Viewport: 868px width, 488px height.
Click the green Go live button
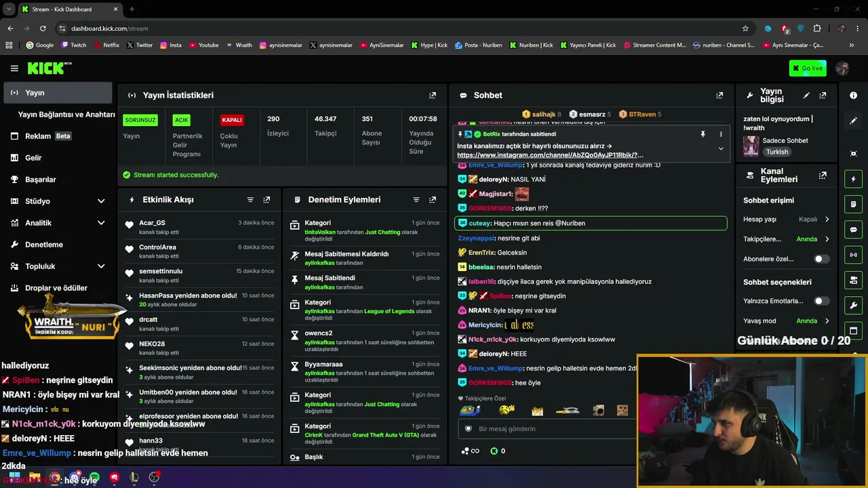[807, 68]
